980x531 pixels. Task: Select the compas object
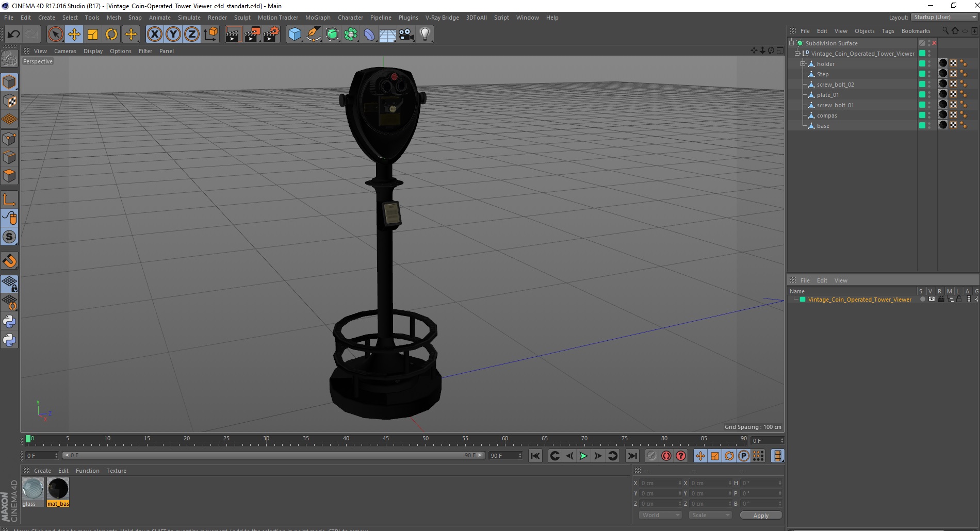pyautogui.click(x=827, y=115)
